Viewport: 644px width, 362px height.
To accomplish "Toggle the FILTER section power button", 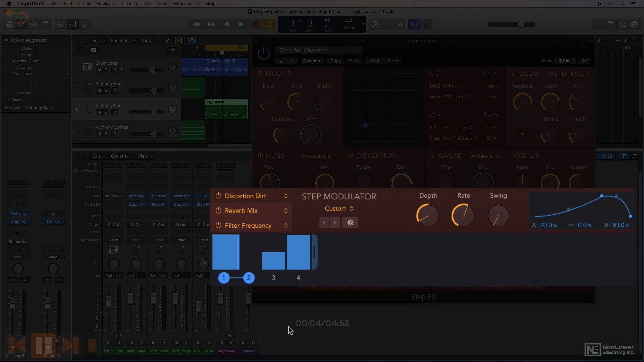I will tap(260, 155).
